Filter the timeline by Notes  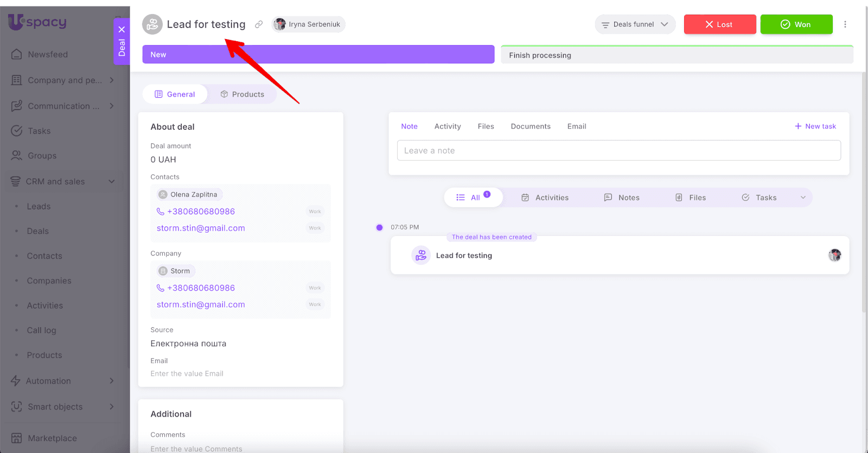pyautogui.click(x=622, y=197)
